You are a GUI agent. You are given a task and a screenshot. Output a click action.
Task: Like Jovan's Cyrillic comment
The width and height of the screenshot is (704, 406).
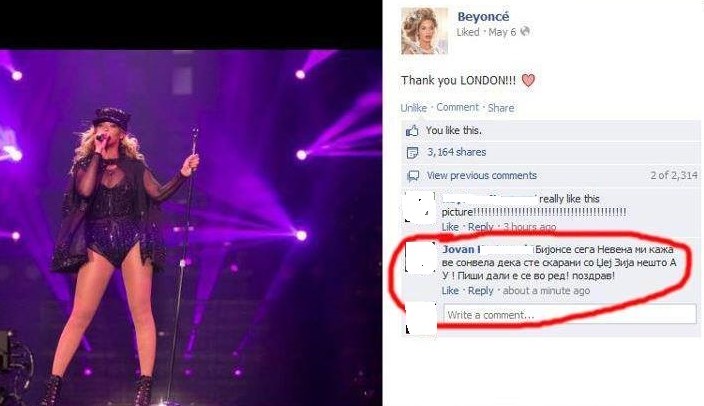click(450, 291)
